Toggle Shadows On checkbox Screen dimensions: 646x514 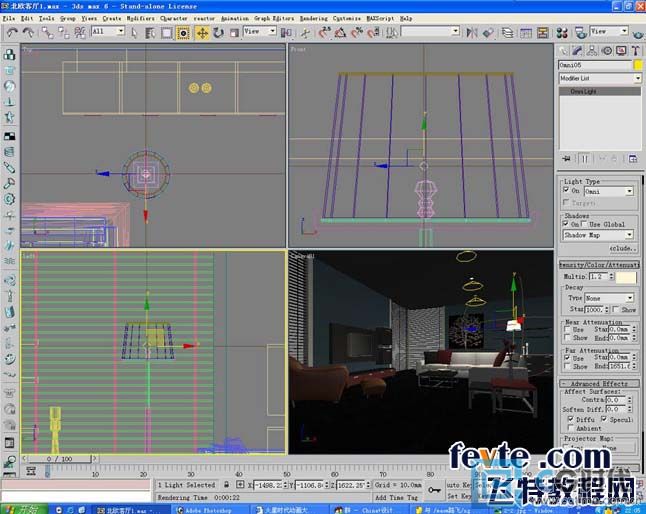[566, 224]
